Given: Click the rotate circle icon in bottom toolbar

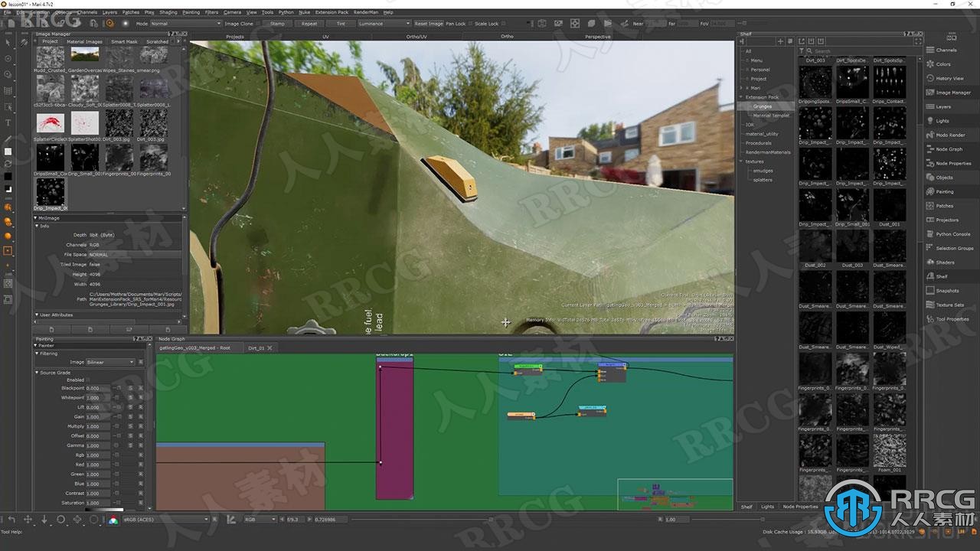Looking at the screenshot, I should [60, 520].
